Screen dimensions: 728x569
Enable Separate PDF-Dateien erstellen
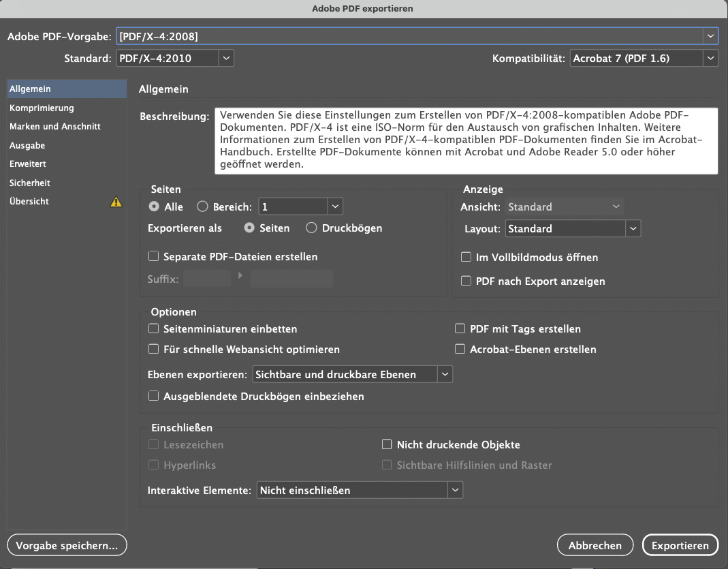(154, 256)
